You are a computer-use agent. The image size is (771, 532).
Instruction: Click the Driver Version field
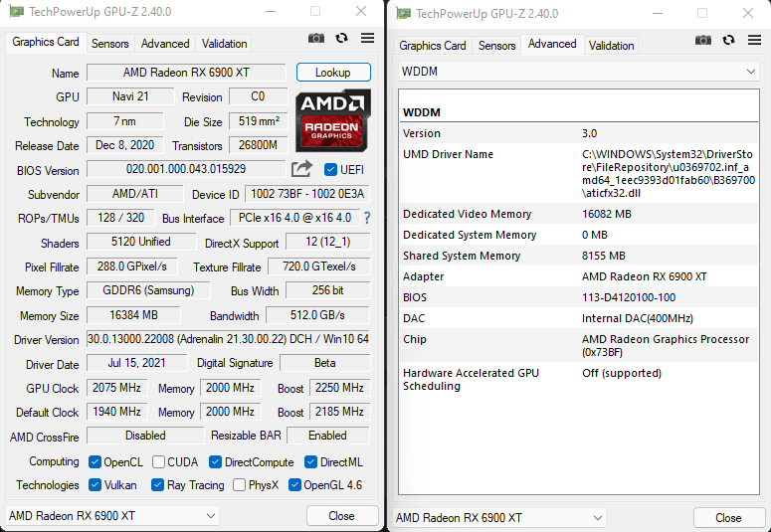coord(228,339)
